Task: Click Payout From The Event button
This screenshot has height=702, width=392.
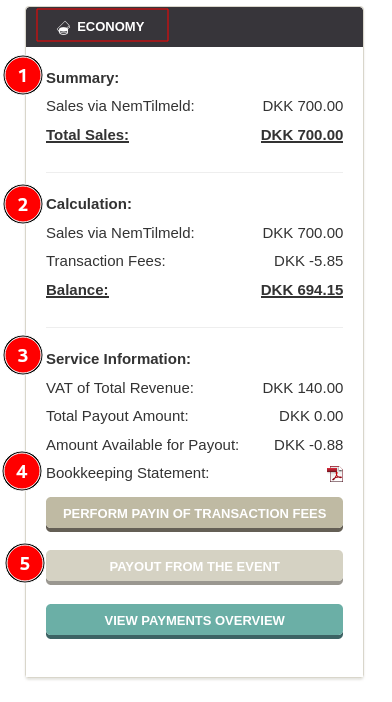Action: pos(194,567)
